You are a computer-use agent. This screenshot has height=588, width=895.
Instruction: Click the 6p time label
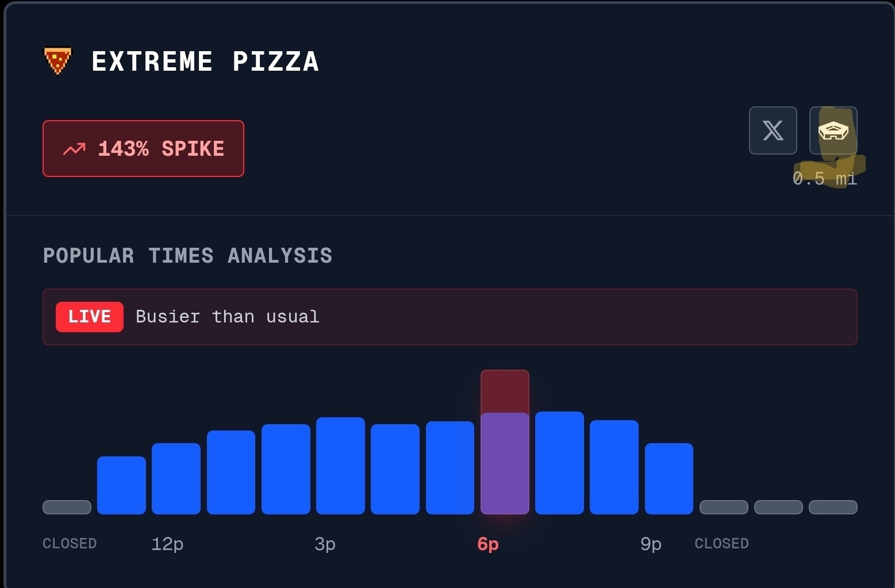click(488, 544)
